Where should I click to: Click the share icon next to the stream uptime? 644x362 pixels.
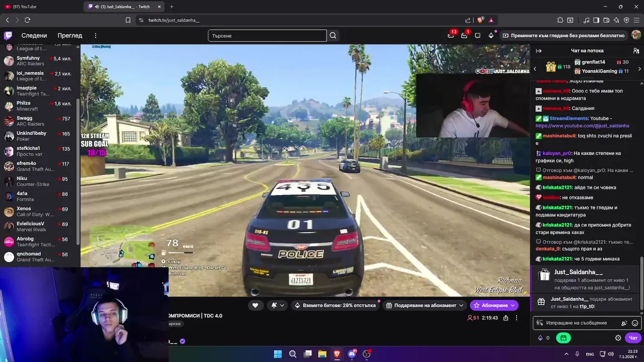click(x=506, y=318)
